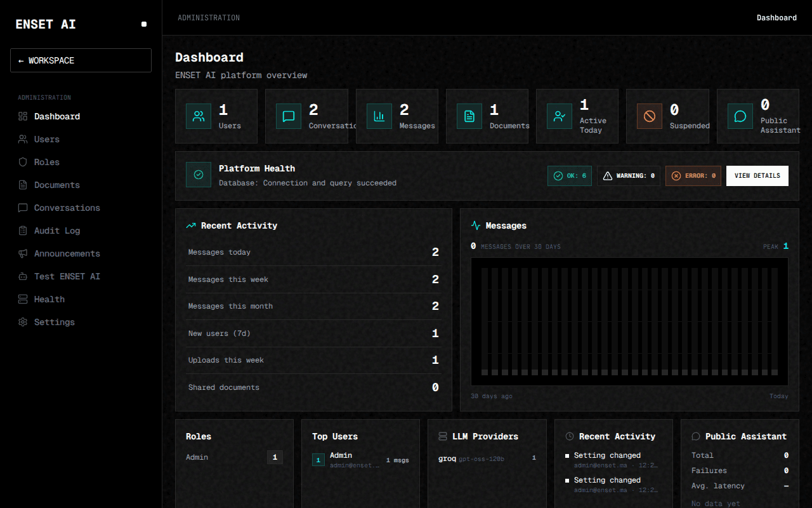Click the Documents stat card file icon
The image size is (812, 508).
pos(469,116)
